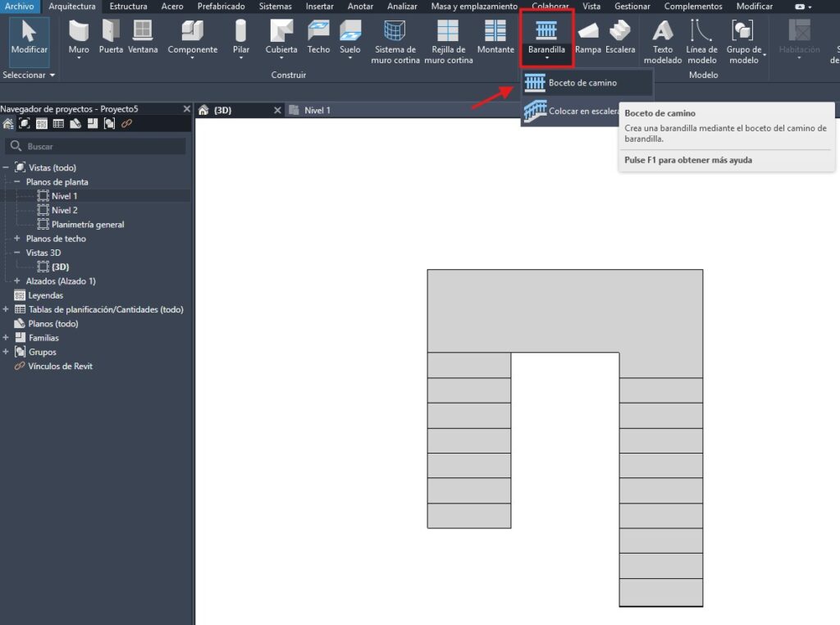The image size is (840, 625).
Task: Open Nivel 2 in project browser
Action: point(64,210)
